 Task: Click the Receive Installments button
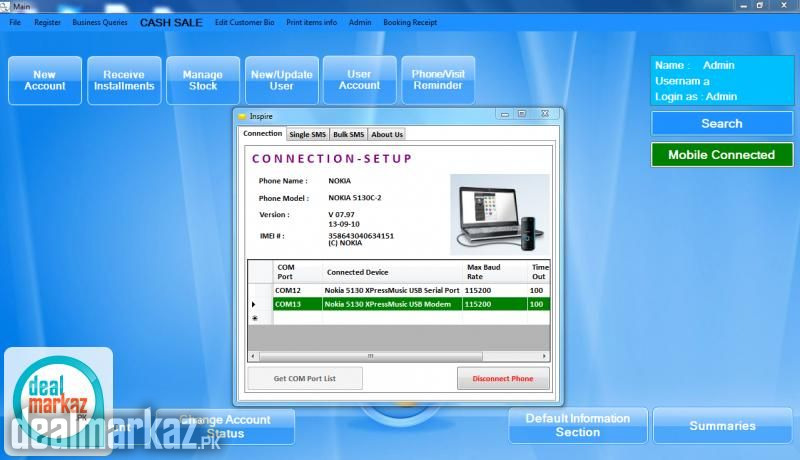point(124,81)
